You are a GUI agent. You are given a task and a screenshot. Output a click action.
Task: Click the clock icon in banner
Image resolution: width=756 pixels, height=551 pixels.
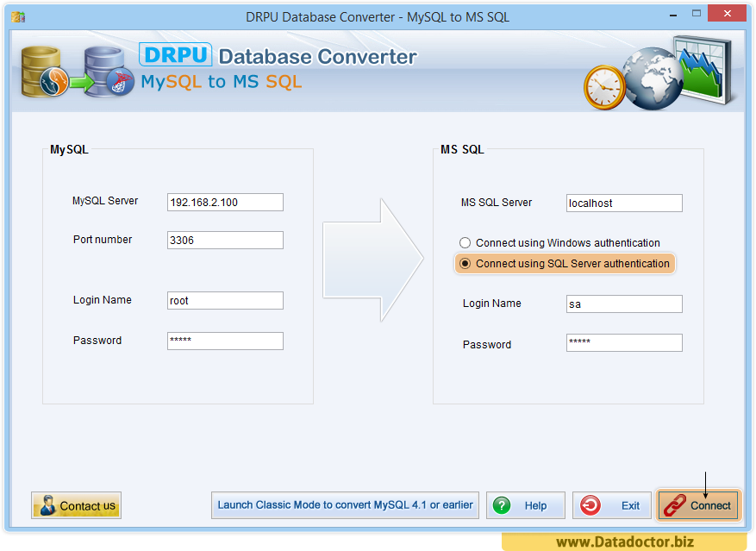604,87
